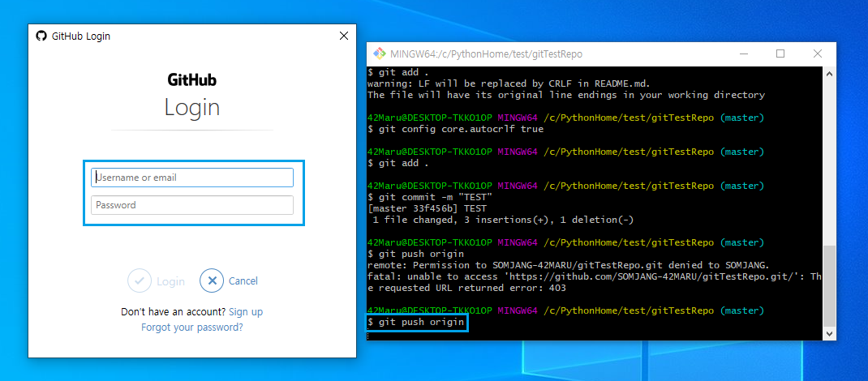This screenshot has width=868, height=381.
Task: Click the 'e requested URL returned error: 403' line
Action: click(466, 288)
